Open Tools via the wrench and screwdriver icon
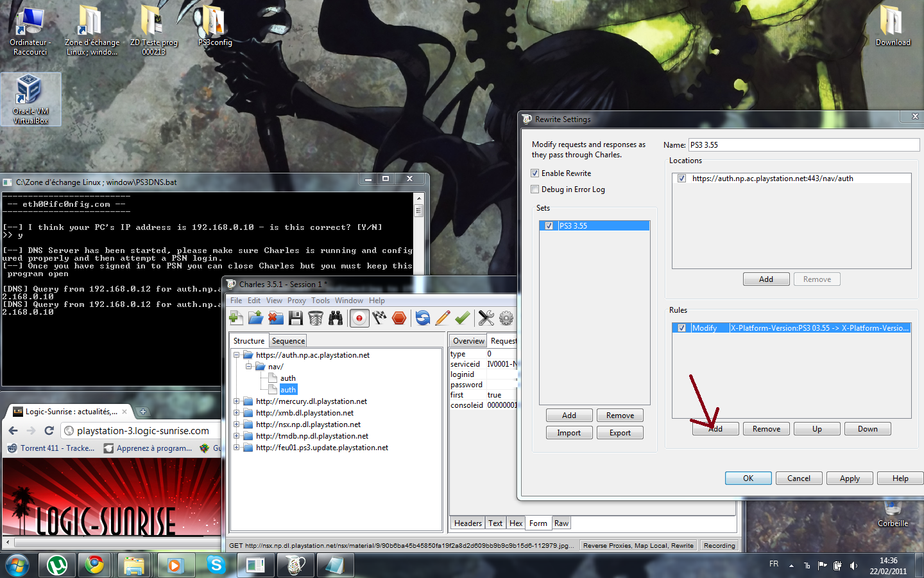 point(486,318)
